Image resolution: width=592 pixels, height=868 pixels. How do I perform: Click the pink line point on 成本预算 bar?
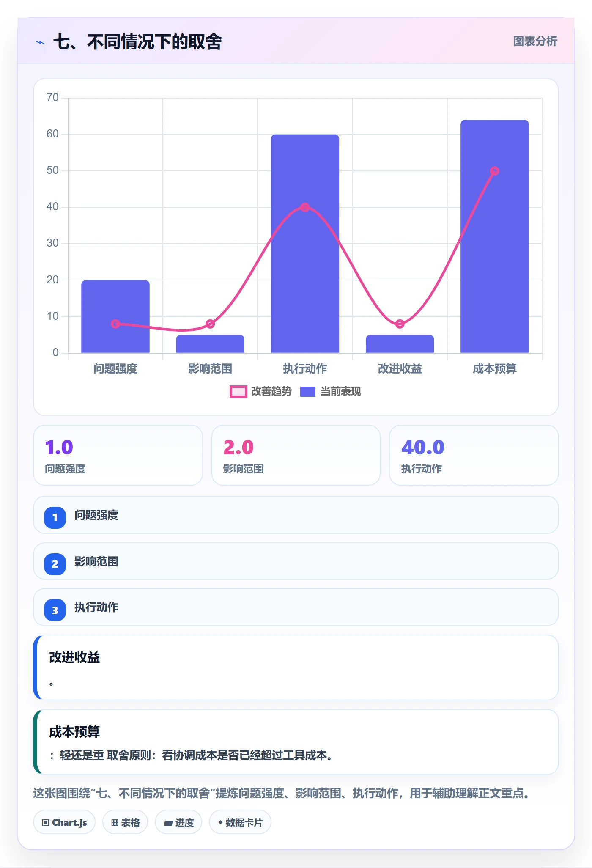[x=495, y=171]
